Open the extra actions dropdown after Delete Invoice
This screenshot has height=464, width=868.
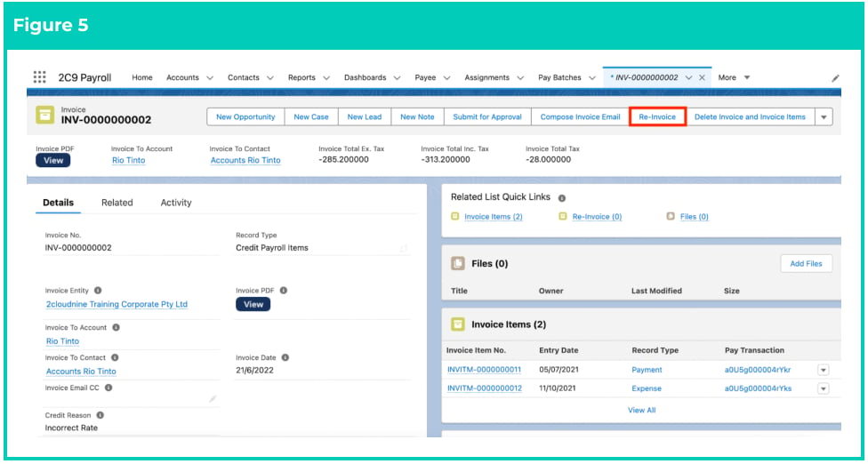click(x=824, y=116)
